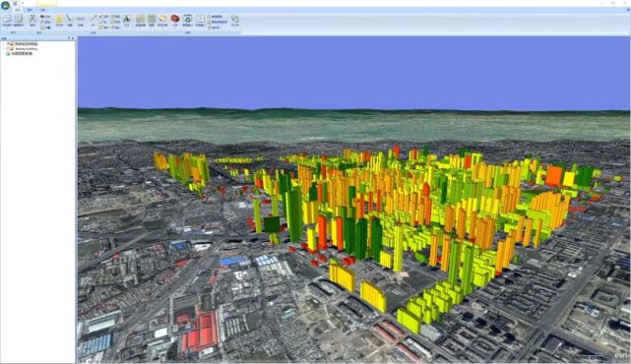Switch to the second ribbon tab
Screen dimensions: 631x364
tap(30, 10)
